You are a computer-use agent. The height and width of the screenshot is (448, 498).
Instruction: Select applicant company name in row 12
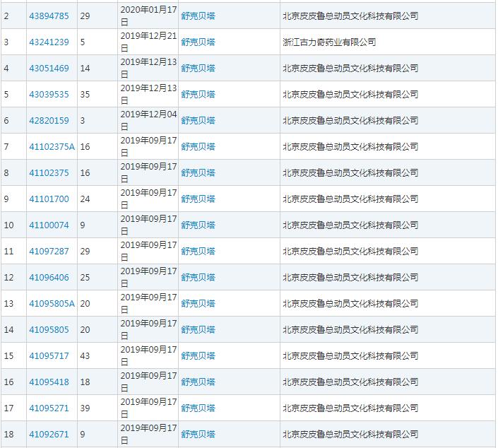click(x=350, y=278)
